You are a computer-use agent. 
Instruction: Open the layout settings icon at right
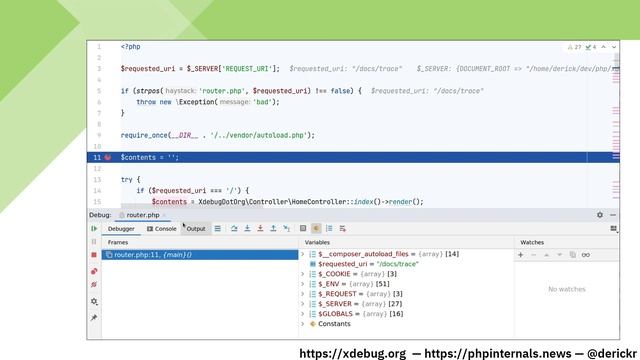613,229
